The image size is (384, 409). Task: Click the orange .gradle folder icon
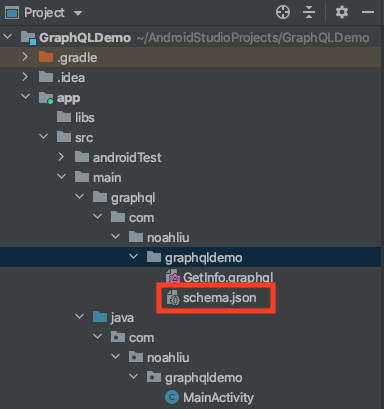(x=46, y=57)
